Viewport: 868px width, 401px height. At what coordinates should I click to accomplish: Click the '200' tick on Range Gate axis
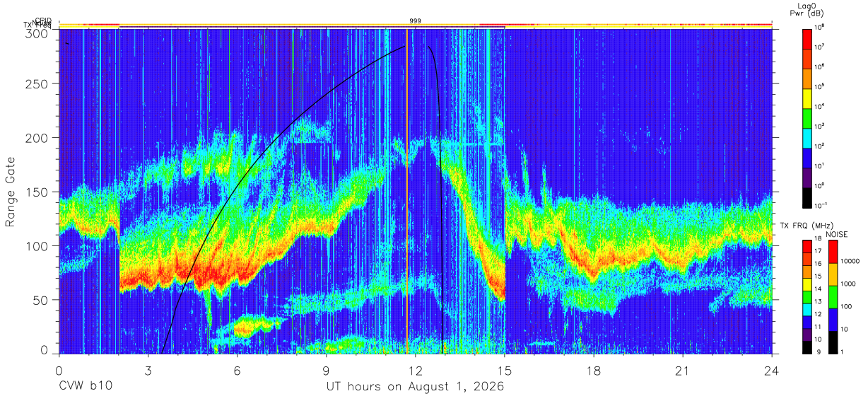37,137
